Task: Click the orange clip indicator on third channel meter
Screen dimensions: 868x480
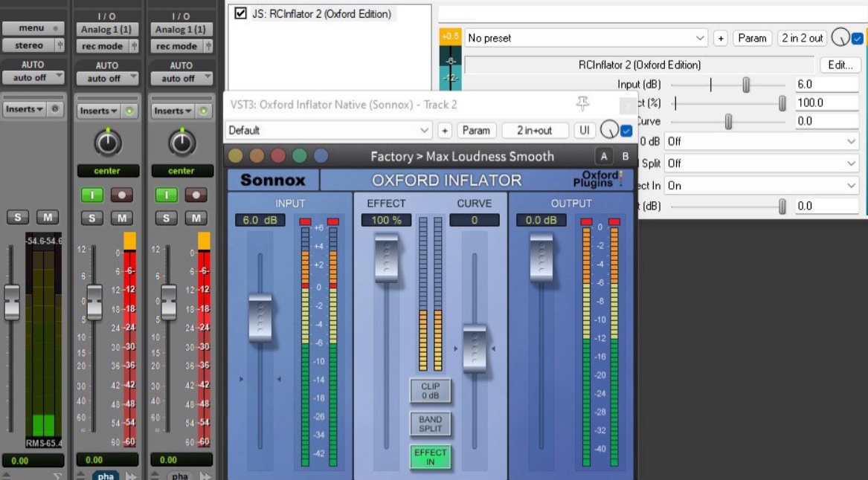Action: [204, 241]
